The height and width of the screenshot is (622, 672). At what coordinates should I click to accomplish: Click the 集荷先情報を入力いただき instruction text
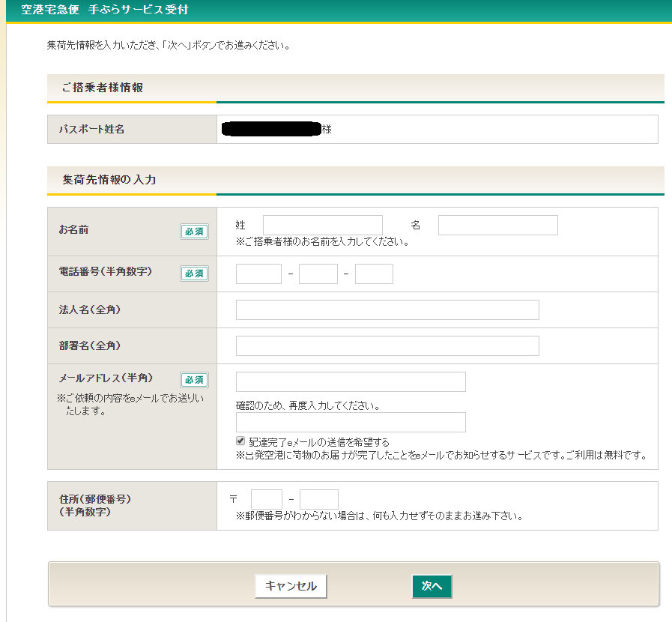(169, 45)
